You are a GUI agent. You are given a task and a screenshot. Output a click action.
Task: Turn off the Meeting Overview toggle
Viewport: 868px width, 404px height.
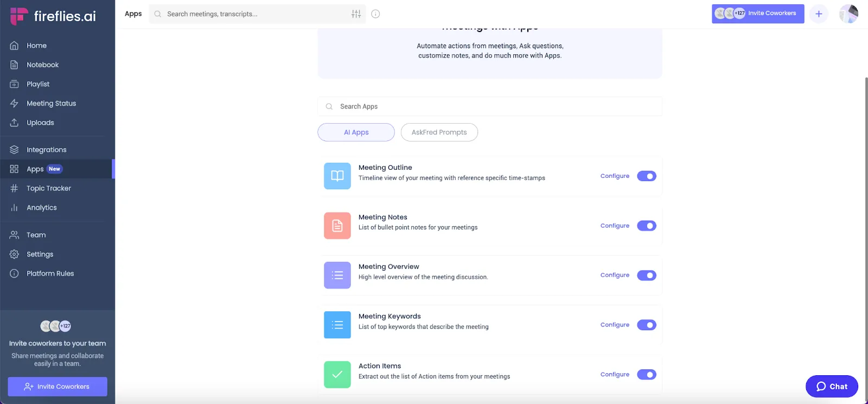pos(647,275)
